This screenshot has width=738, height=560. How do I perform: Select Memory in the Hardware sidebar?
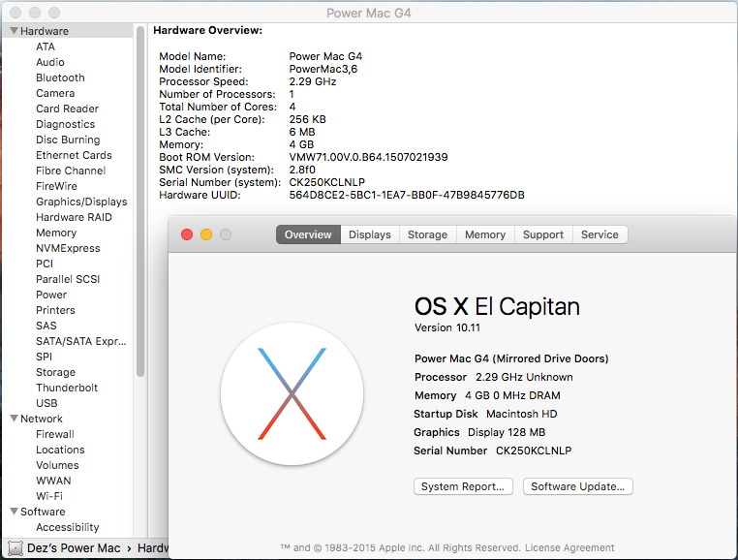56,233
